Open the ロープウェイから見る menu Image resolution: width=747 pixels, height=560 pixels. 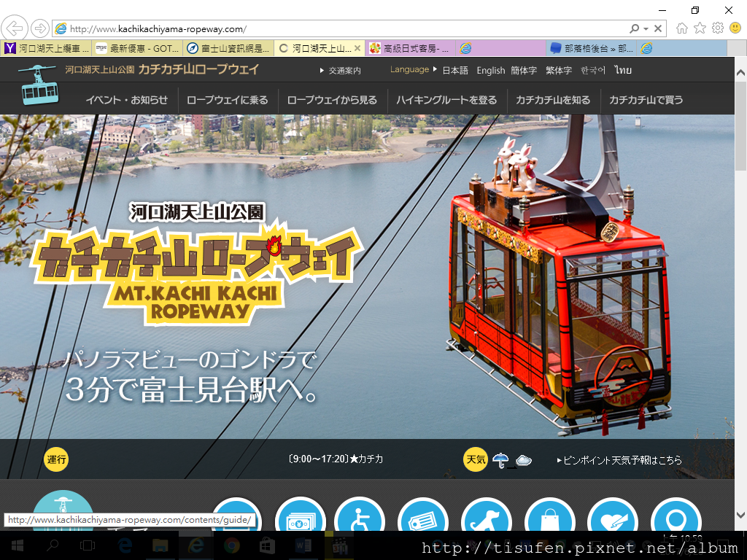[332, 100]
